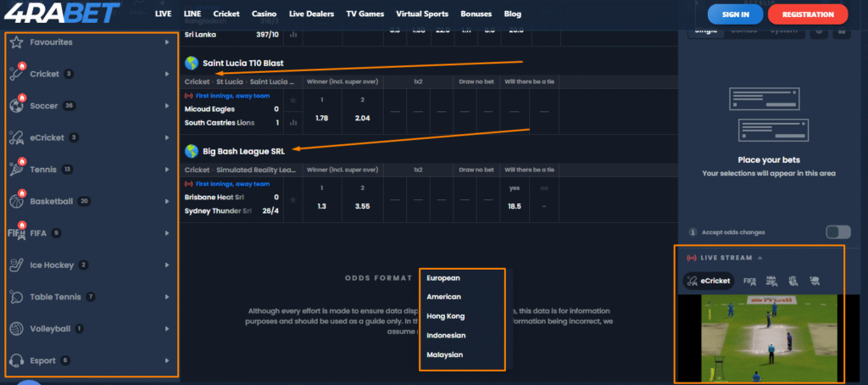
Task: Favourite the Brisbane Heat match with star icon
Action: [x=292, y=199]
